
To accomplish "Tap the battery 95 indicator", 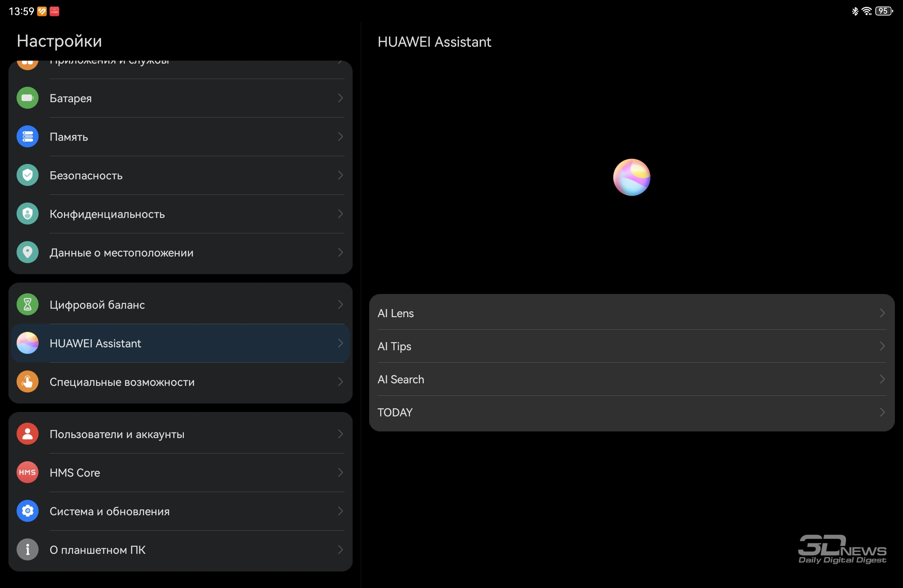I will pos(884,11).
